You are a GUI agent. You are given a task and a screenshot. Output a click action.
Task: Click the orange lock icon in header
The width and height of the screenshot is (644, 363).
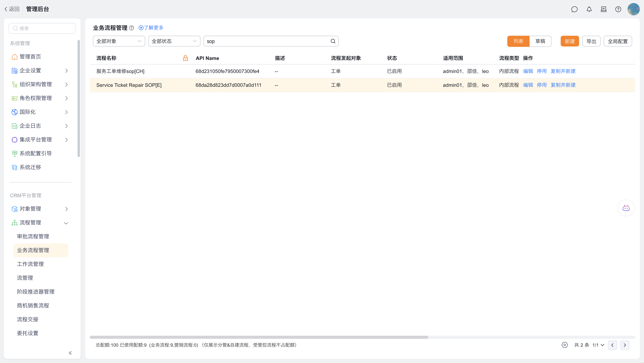tap(185, 58)
